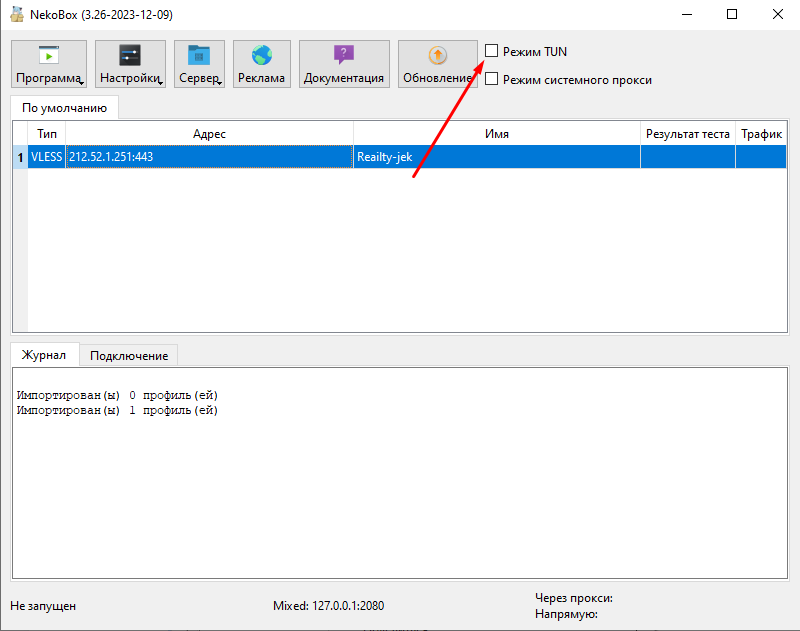Select the По умолчанию group tab
The image size is (800, 631).
pos(64,107)
